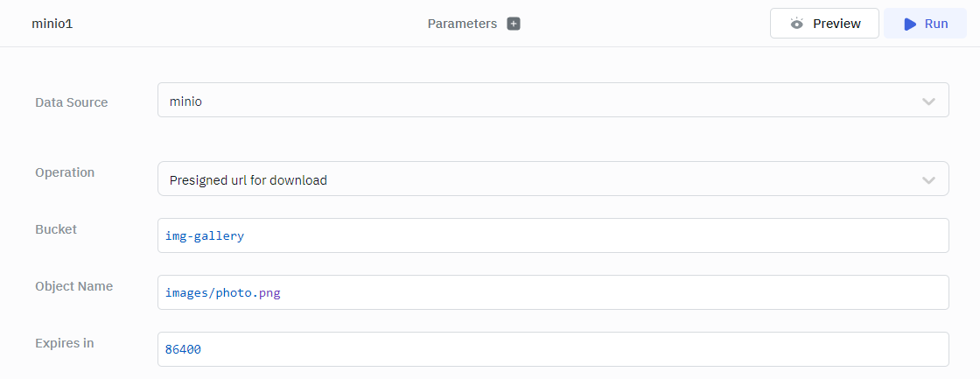Screen dimensions: 980x379
Task: Select the Parameters header label
Action: 462,24
